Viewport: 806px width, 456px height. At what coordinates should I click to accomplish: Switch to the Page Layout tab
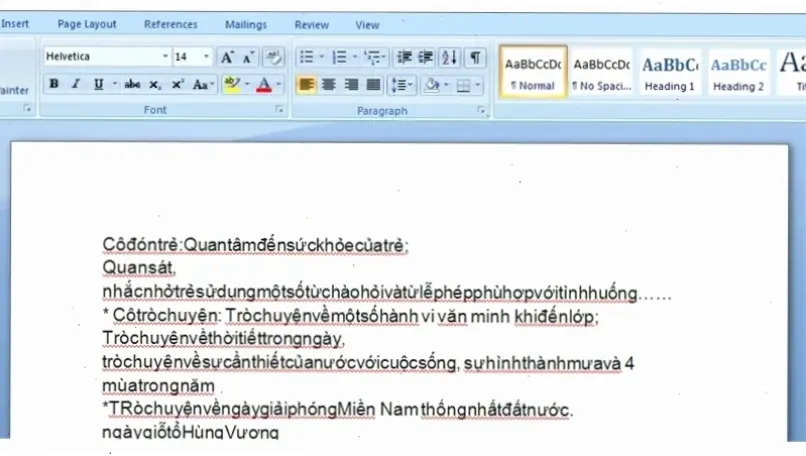point(87,24)
